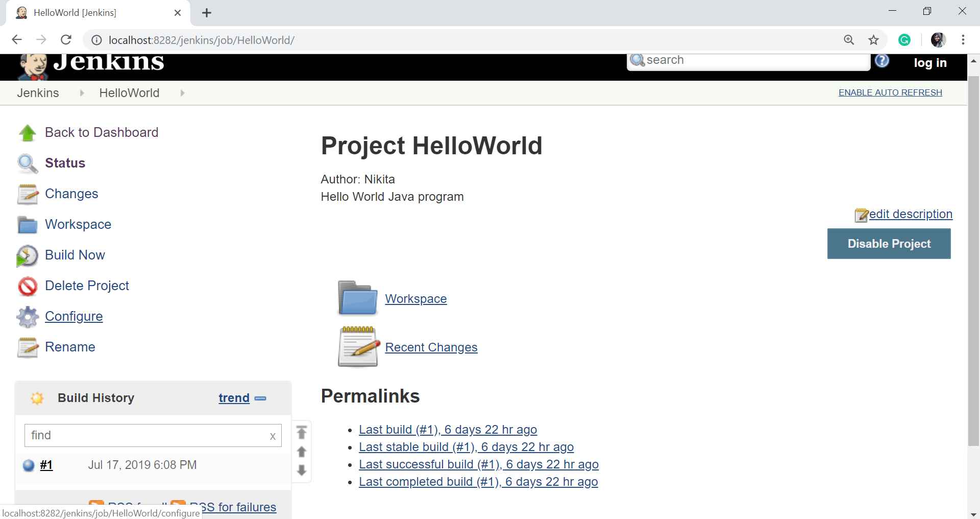Open the Changes sidebar item
Viewport: 980px width, 519px height.
pos(71,194)
